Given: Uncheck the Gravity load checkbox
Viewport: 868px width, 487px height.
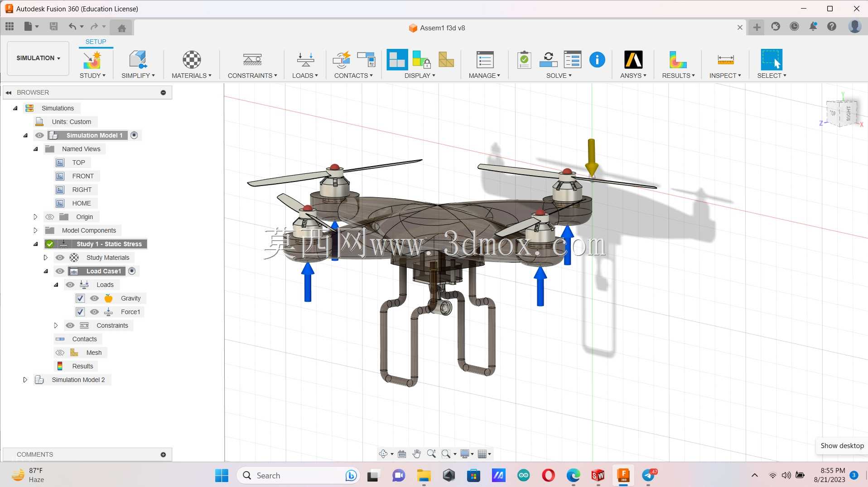Looking at the screenshot, I should [80, 298].
